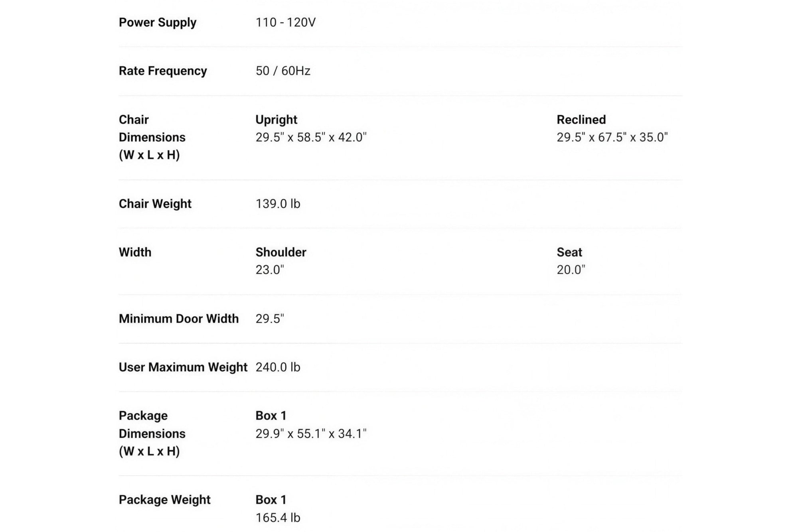Click Box 1 heading under Package Dimensions
This screenshot has width=798, height=532.
tap(271, 416)
